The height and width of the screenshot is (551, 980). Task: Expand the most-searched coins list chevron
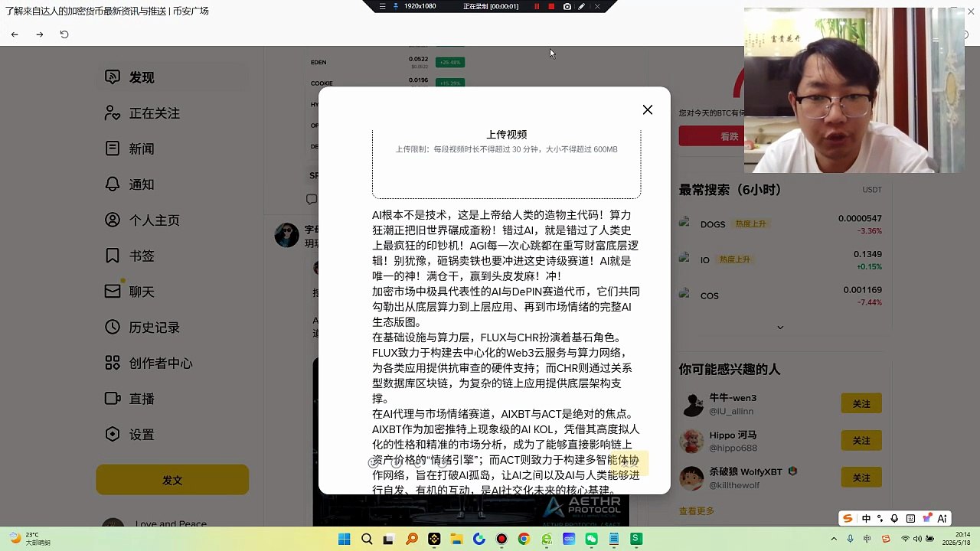click(x=780, y=328)
